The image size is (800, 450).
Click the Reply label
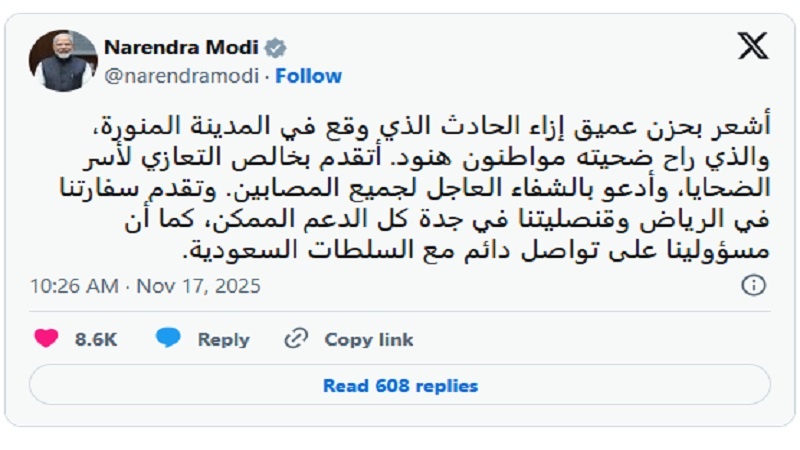(223, 339)
